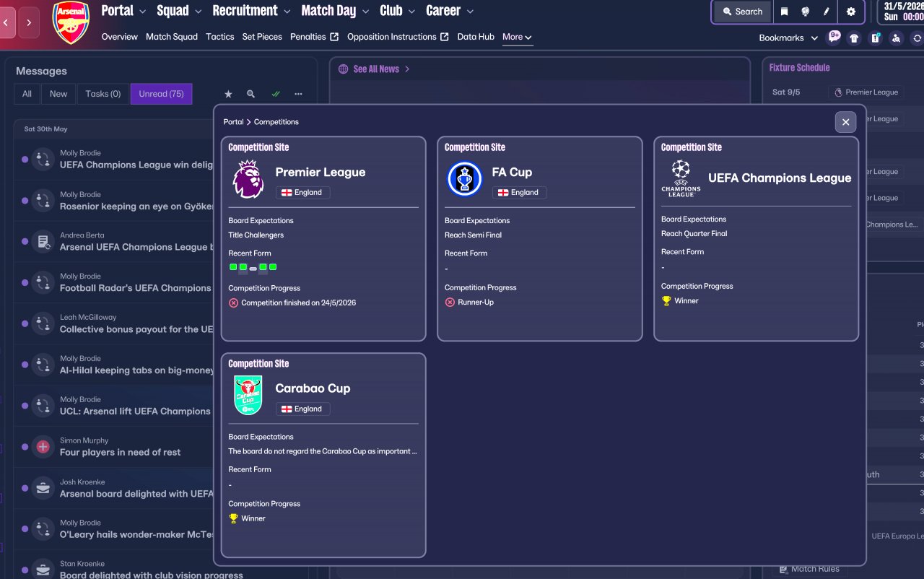The height and width of the screenshot is (579, 924).
Task: Click Portal in the breadcrumb
Action: point(233,122)
